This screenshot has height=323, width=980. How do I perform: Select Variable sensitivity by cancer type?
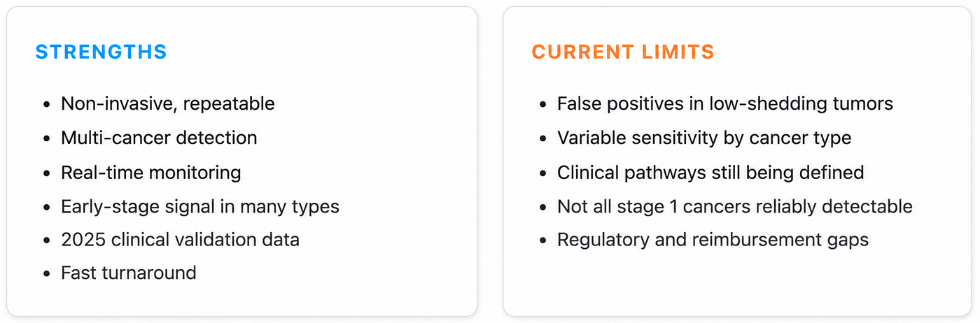click(x=704, y=138)
